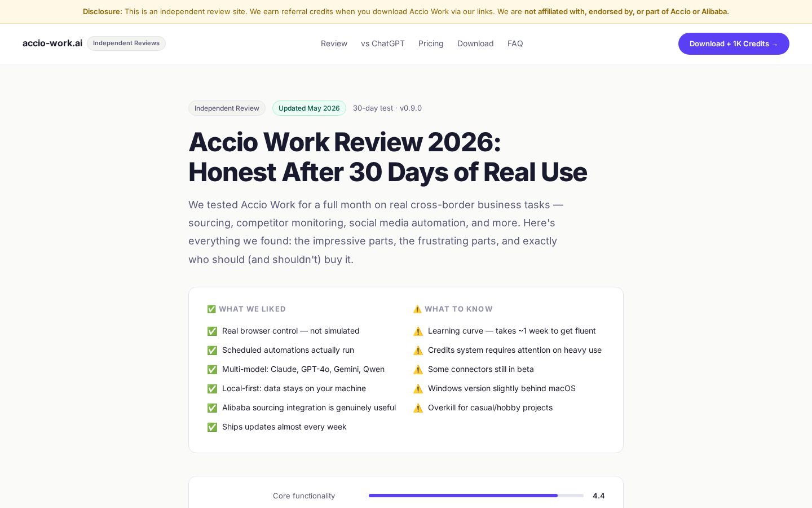812x508 pixels.
Task: Click the Accio Work Review 2026 headline
Action: pyautogui.click(x=387, y=157)
